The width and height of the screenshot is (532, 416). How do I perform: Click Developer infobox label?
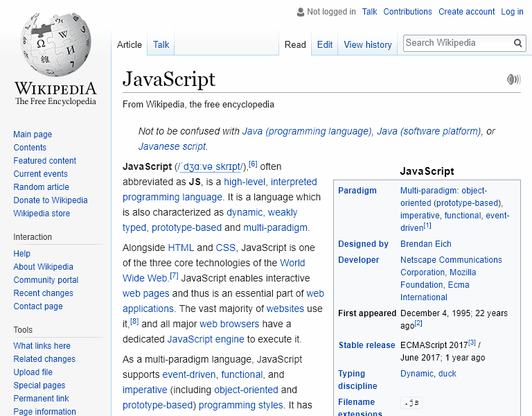(359, 260)
